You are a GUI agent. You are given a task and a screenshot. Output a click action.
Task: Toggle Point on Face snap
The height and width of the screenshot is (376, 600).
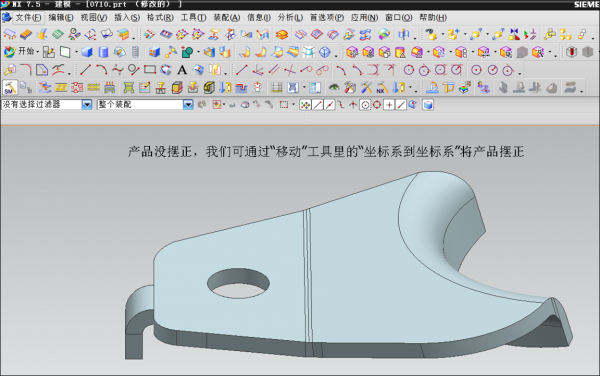click(x=412, y=105)
